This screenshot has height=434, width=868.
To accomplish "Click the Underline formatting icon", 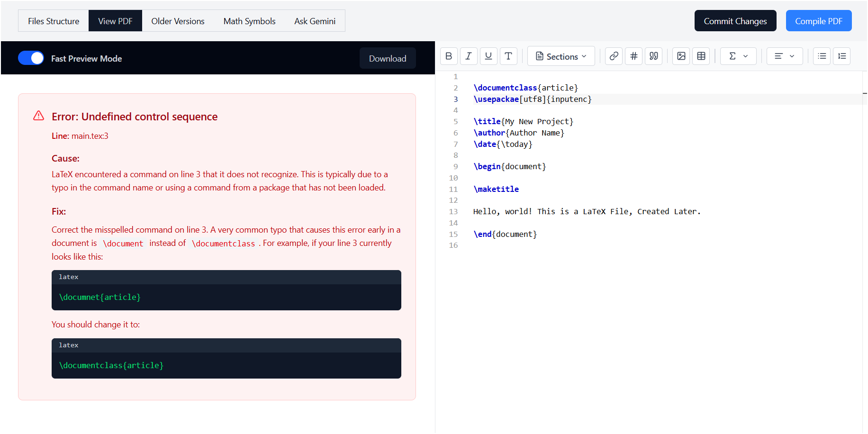I will pyautogui.click(x=488, y=56).
